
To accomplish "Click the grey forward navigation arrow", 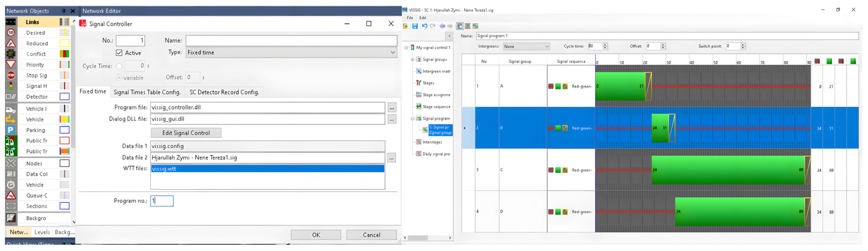I will click(x=450, y=26).
